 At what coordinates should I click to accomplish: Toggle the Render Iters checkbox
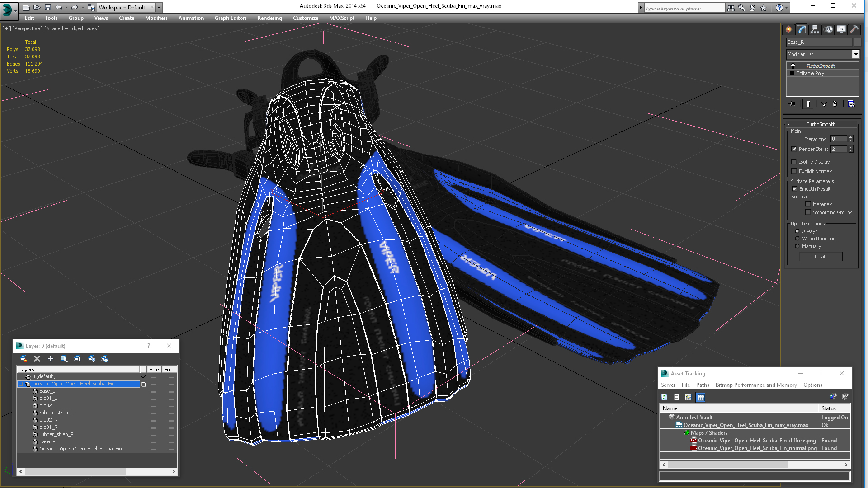794,149
